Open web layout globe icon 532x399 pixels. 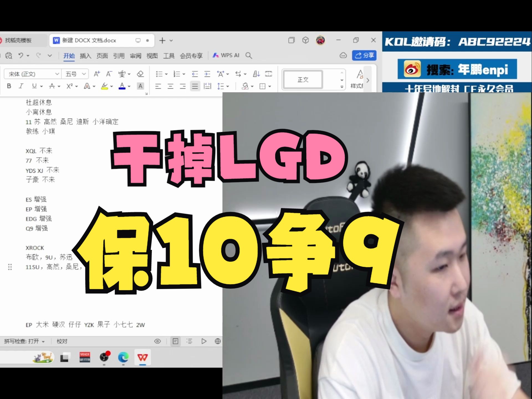point(218,341)
